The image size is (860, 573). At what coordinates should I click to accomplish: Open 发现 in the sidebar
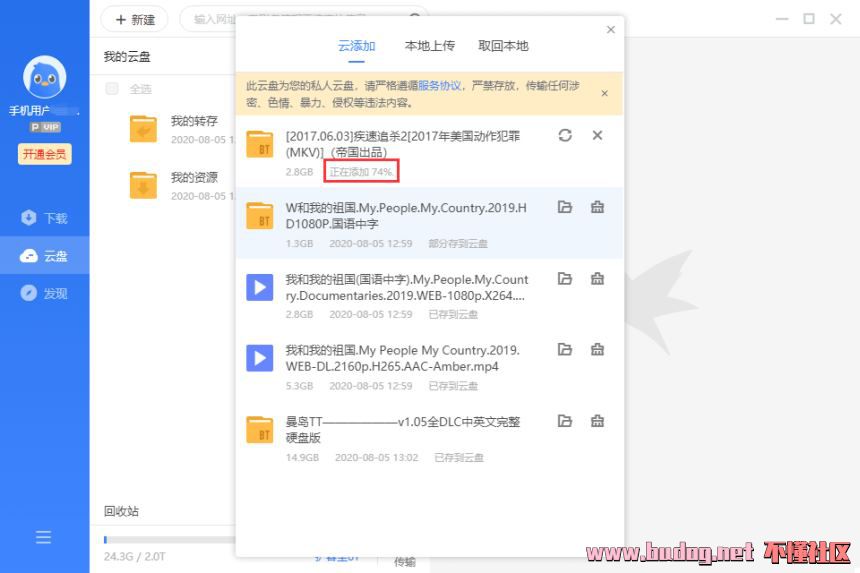pos(44,293)
